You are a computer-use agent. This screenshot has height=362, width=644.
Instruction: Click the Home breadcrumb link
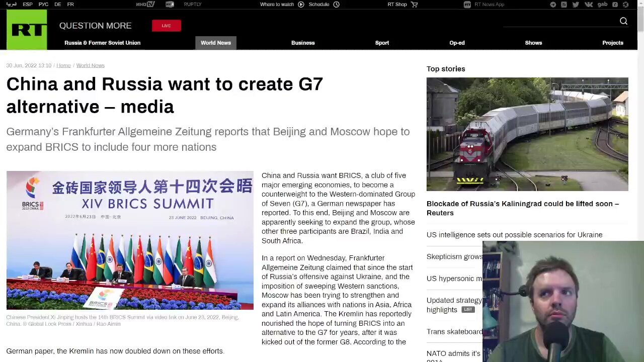(63, 65)
